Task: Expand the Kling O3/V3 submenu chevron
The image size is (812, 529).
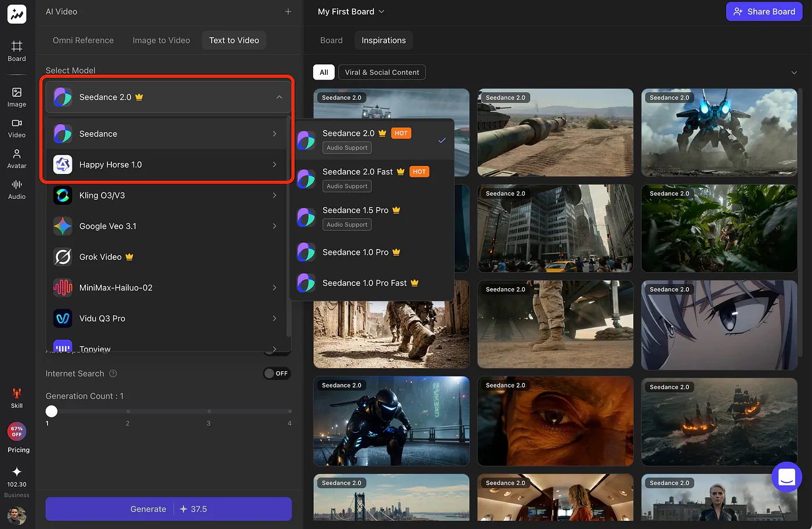Action: pos(274,195)
